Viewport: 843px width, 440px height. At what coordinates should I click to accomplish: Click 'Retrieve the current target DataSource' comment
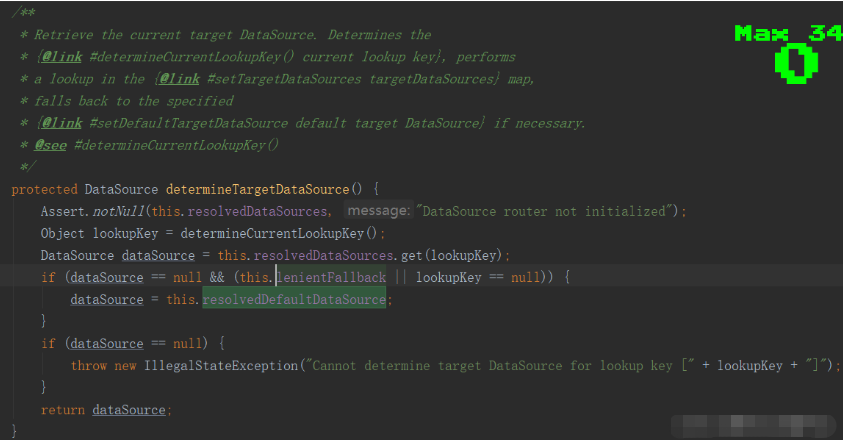point(175,35)
